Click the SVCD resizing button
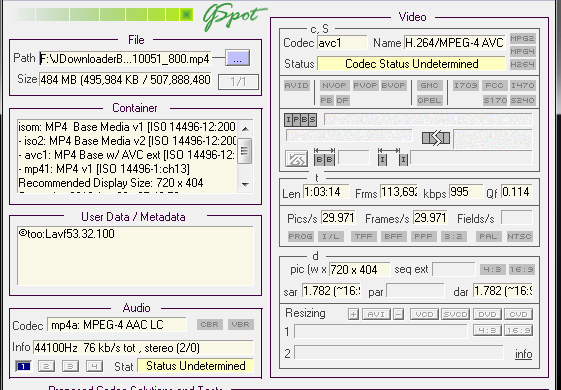This screenshot has height=390, width=561. pyautogui.click(x=455, y=315)
